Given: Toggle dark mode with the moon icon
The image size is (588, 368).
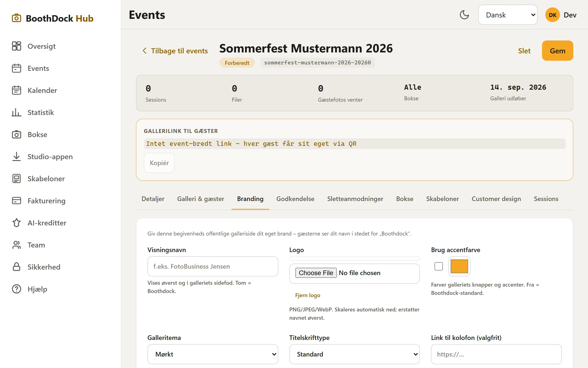Looking at the screenshot, I should (x=464, y=15).
